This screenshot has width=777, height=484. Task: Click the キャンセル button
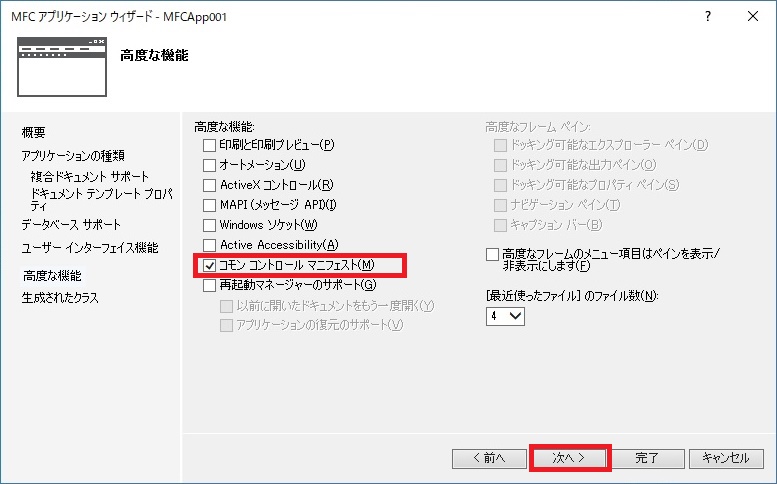(x=726, y=458)
